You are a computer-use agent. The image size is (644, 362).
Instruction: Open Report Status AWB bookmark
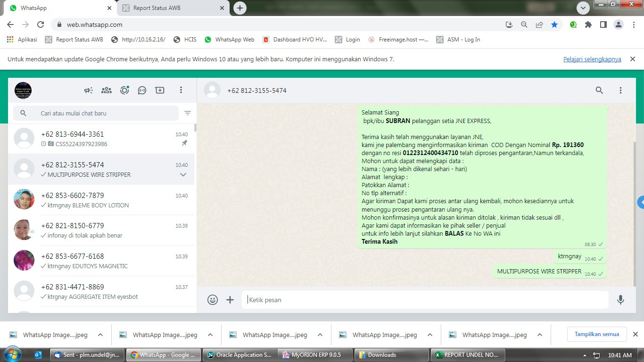(x=74, y=40)
